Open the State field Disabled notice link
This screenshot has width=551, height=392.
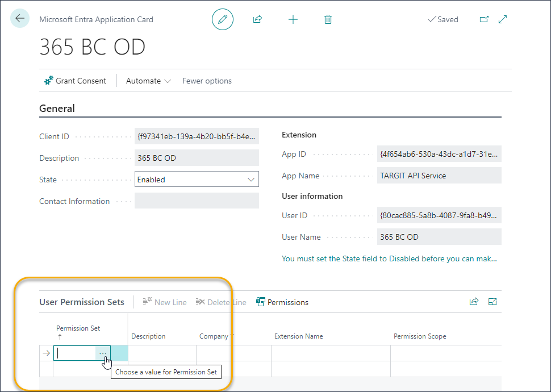(389, 258)
